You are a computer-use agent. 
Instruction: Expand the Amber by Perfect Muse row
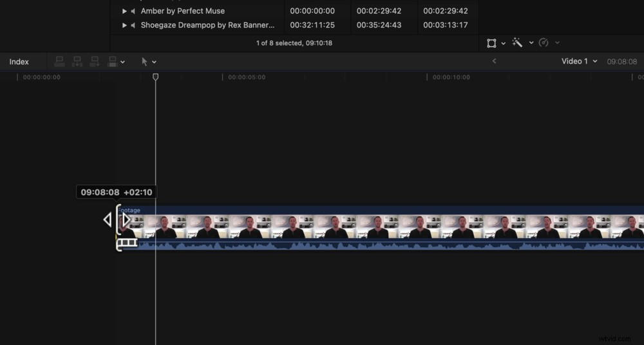coord(124,11)
